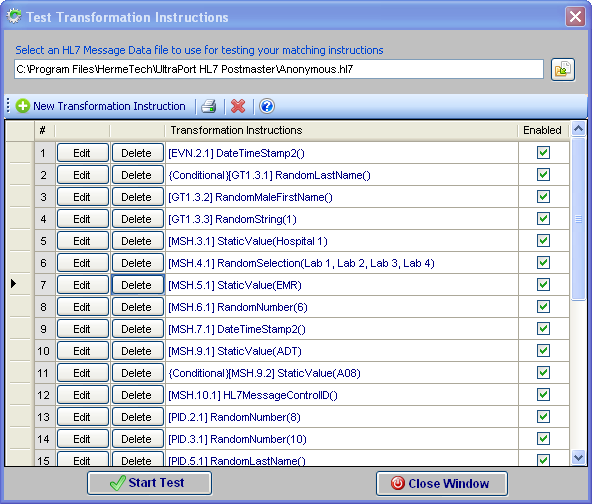Click the Enabled column header
Image resolution: width=592 pixels, height=504 pixels.
543,130
